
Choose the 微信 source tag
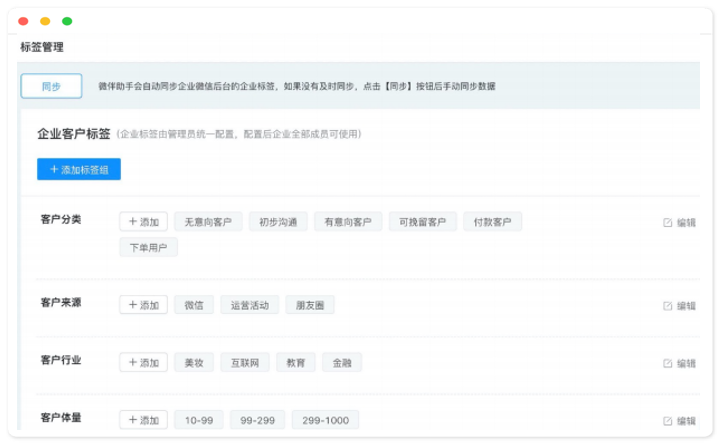pyautogui.click(x=193, y=305)
